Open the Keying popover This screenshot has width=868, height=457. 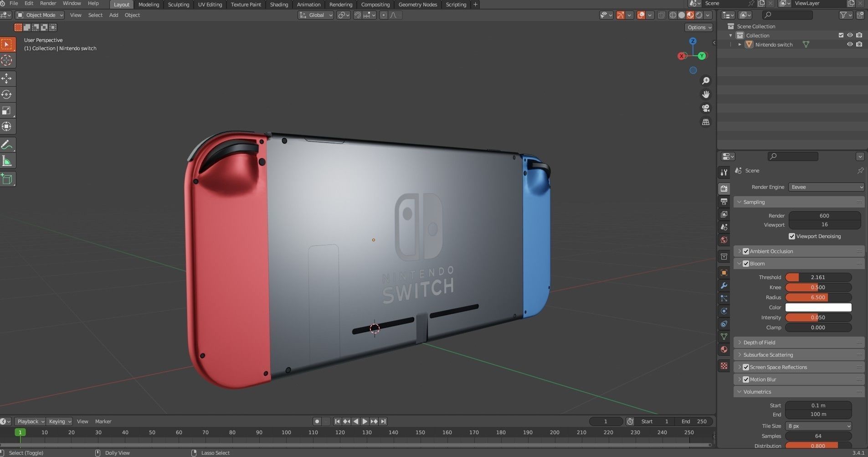pyautogui.click(x=60, y=421)
